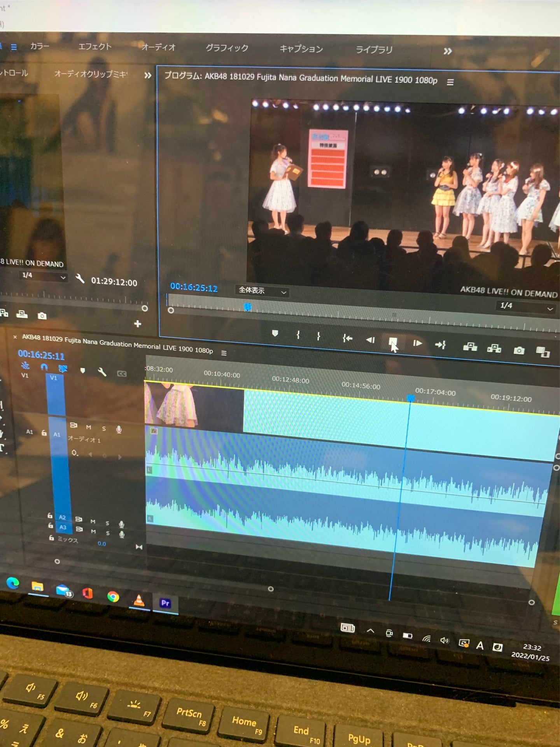Image resolution: width=560 pixels, height=747 pixels.
Task: Open Program monitor zoom level dropdown 全体表示
Action: (262, 291)
